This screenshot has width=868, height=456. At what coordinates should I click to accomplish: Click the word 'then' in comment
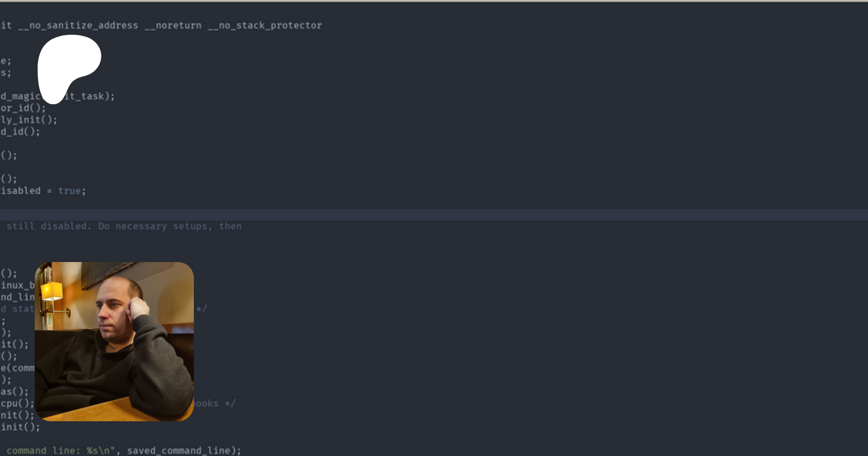pyautogui.click(x=230, y=226)
